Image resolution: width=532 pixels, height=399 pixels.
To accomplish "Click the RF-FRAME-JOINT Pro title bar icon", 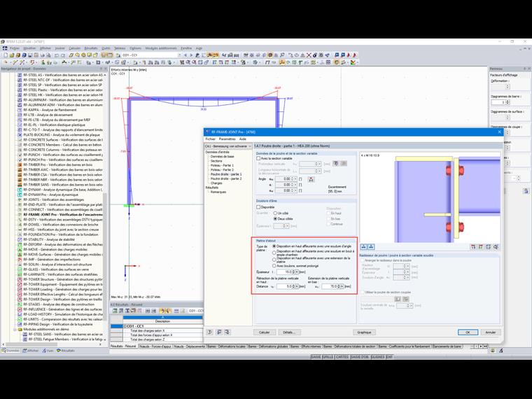I will pyautogui.click(x=208, y=132).
